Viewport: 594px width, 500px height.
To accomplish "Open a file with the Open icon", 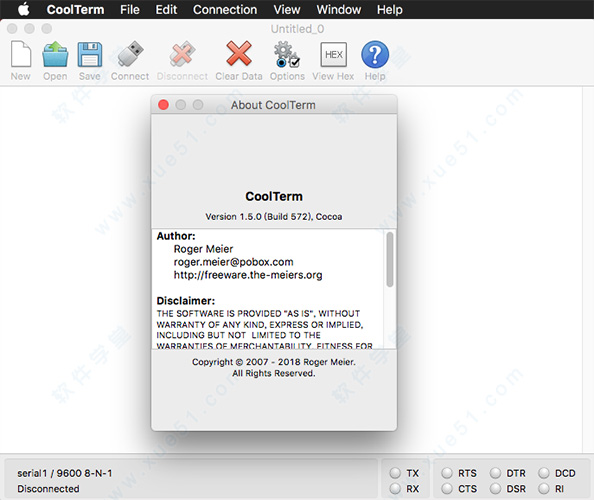I will click(x=55, y=54).
